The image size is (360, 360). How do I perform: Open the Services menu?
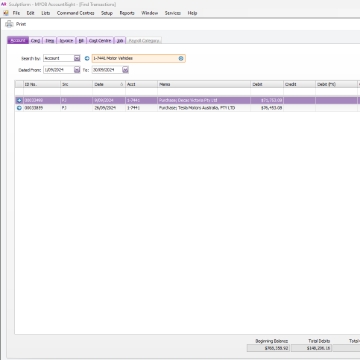point(173,13)
